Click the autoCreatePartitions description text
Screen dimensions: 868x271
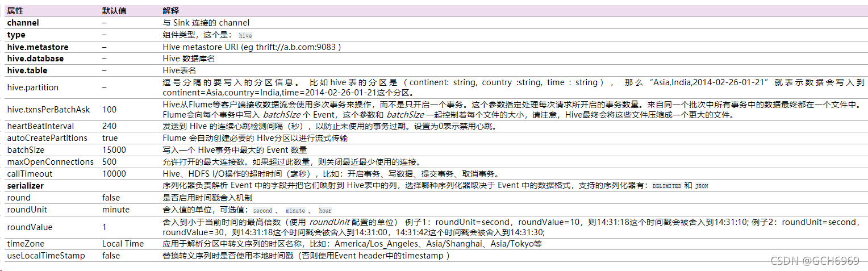pos(255,138)
